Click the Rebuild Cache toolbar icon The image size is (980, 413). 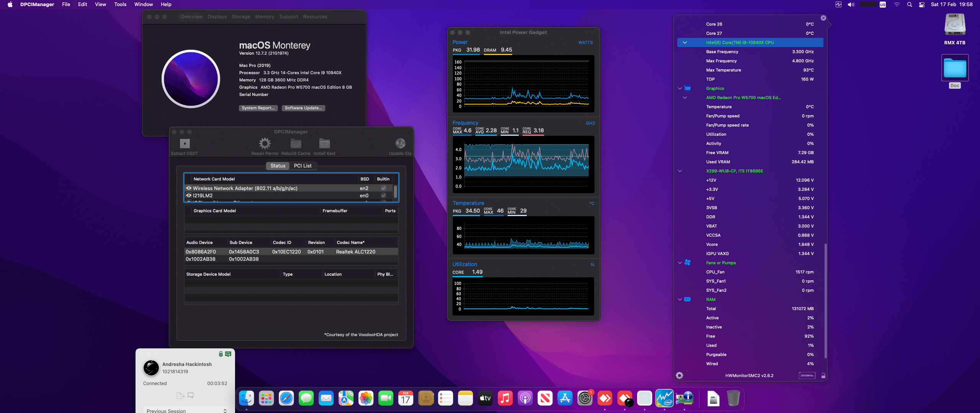point(296,144)
